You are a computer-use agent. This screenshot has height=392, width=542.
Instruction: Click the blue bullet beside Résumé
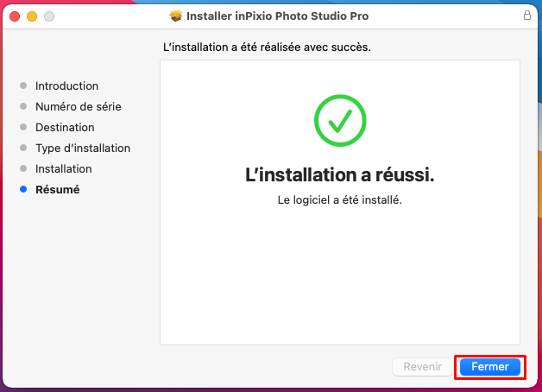(x=23, y=189)
